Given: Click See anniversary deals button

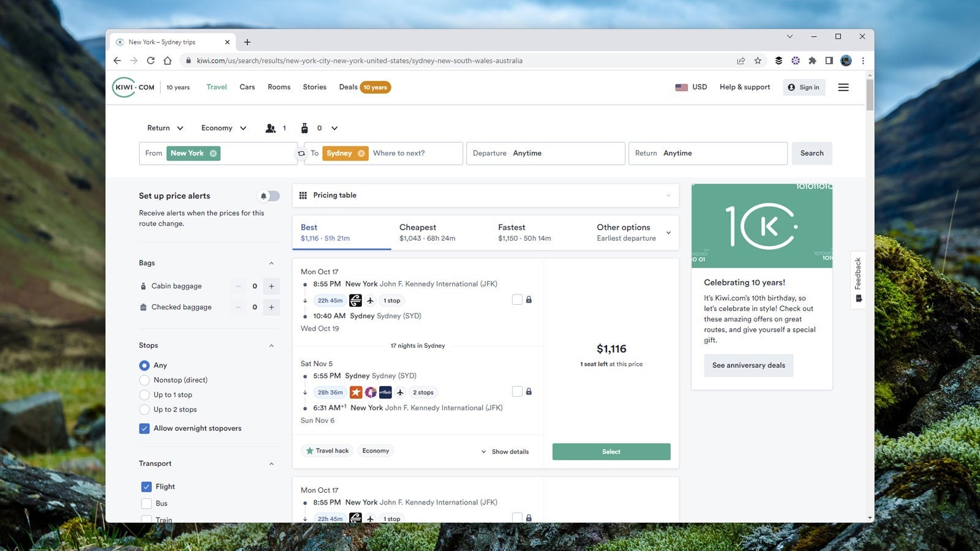Looking at the screenshot, I should (748, 365).
